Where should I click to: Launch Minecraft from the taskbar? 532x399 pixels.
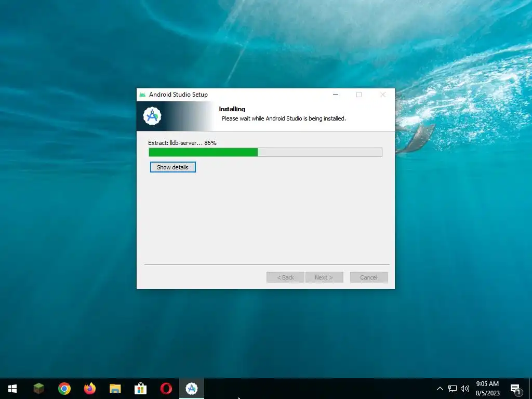tap(38, 389)
